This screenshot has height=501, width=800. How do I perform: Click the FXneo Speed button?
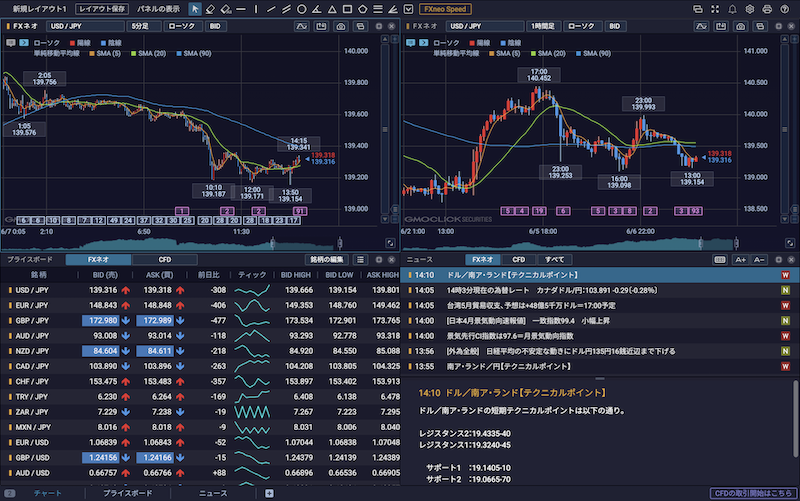click(445, 9)
